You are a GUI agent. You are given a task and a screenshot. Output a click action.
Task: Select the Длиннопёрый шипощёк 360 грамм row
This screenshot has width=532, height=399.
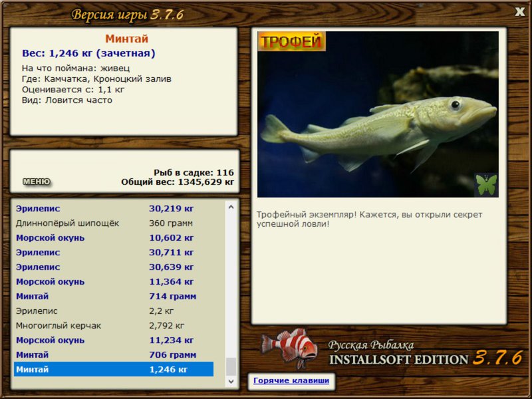click(114, 223)
